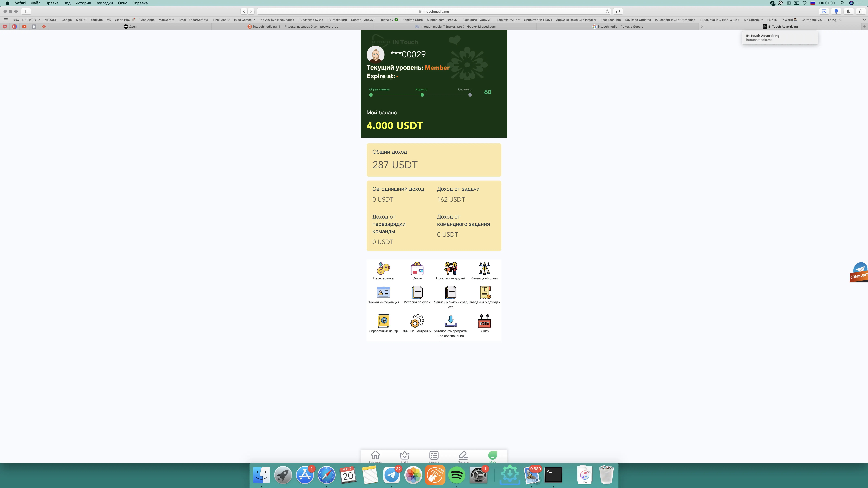Toggle the Safari sidebar button
The image size is (868, 488).
tap(26, 11)
